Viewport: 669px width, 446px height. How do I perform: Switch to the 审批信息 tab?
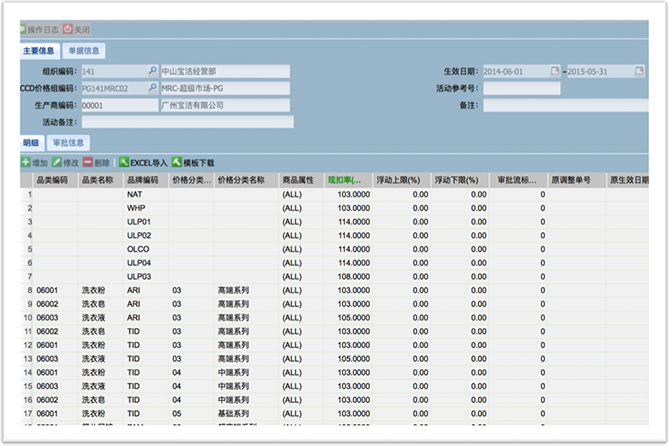[69, 143]
